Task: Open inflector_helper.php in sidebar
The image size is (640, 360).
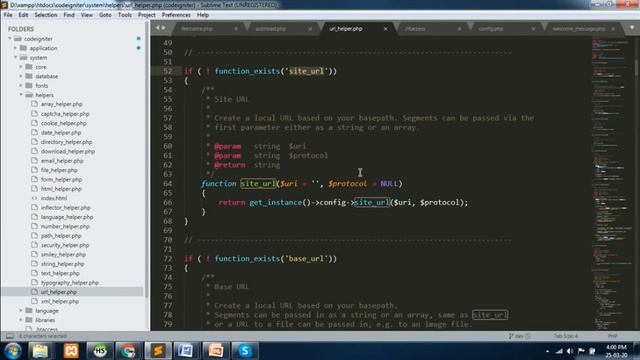Action: pyautogui.click(x=65, y=208)
